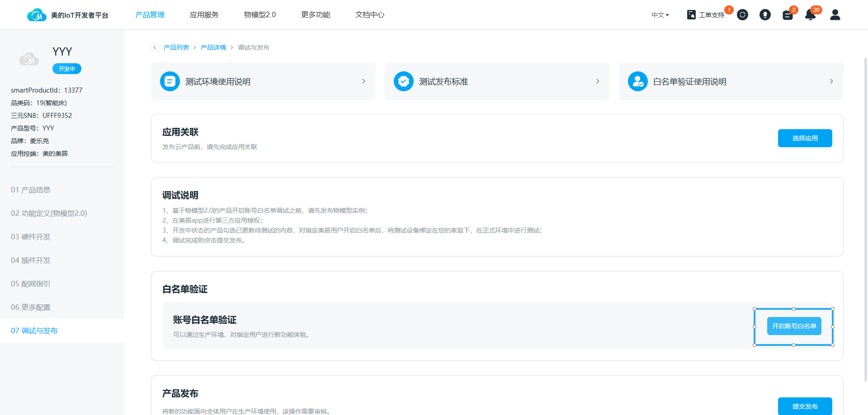This screenshot has height=415, width=868.
Task: Click the breadcrumb back arrow icon
Action: [155, 47]
